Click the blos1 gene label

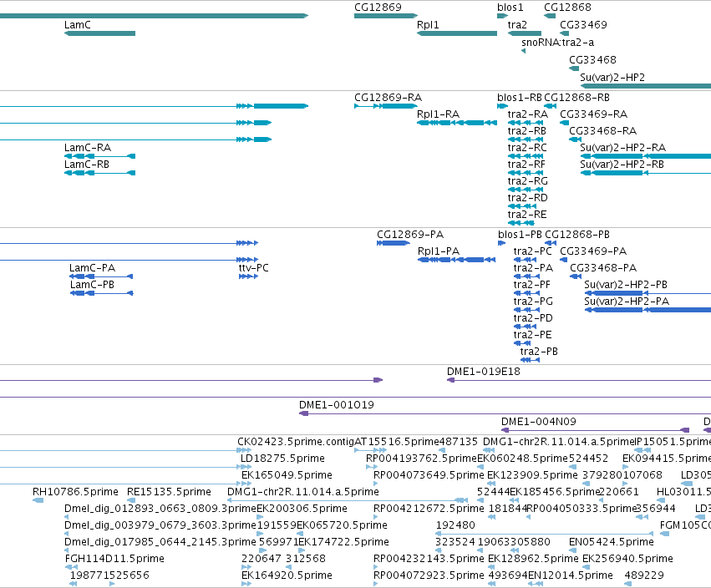tap(510, 8)
